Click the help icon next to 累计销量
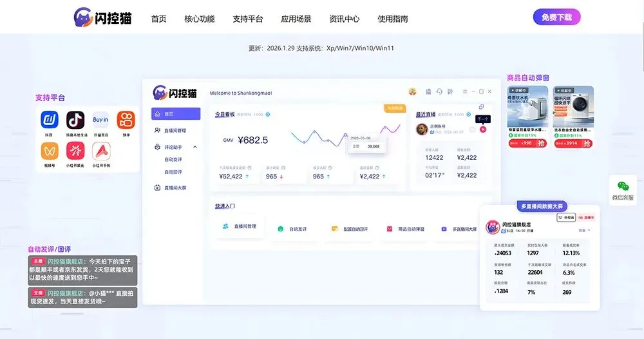Viewport: 644px width, 339px height. pos(283,168)
